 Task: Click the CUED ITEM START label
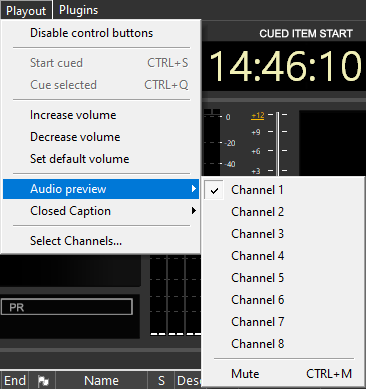point(306,34)
